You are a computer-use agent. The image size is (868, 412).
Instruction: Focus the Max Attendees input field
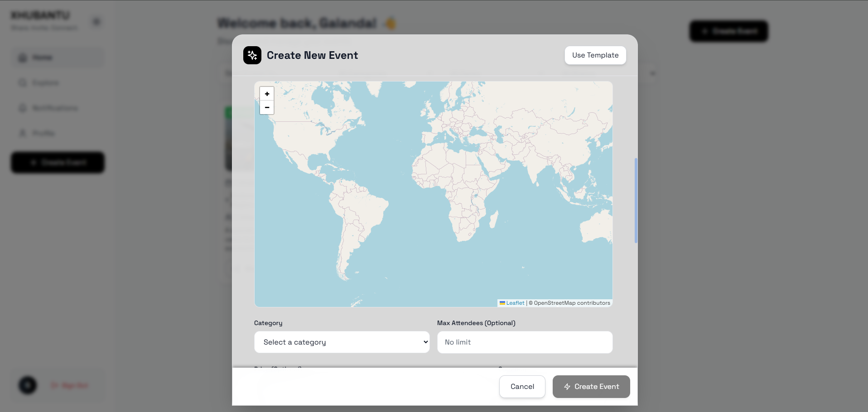(525, 342)
